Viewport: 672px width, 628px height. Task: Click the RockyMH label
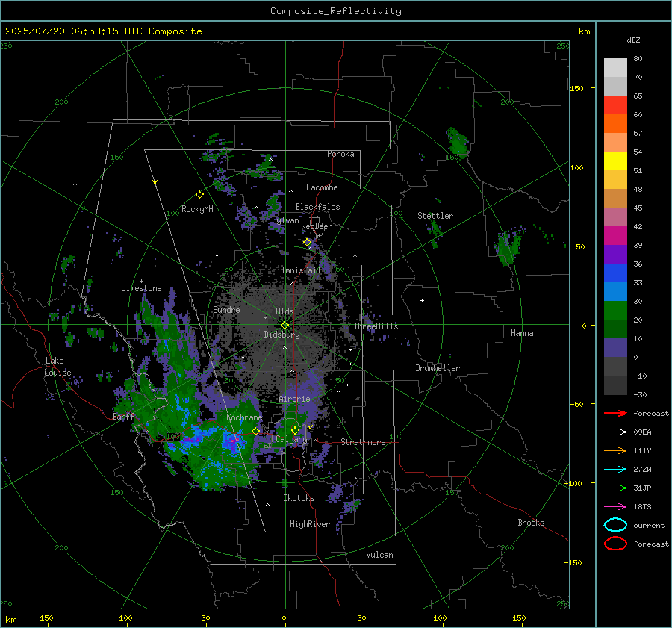pyautogui.click(x=197, y=209)
